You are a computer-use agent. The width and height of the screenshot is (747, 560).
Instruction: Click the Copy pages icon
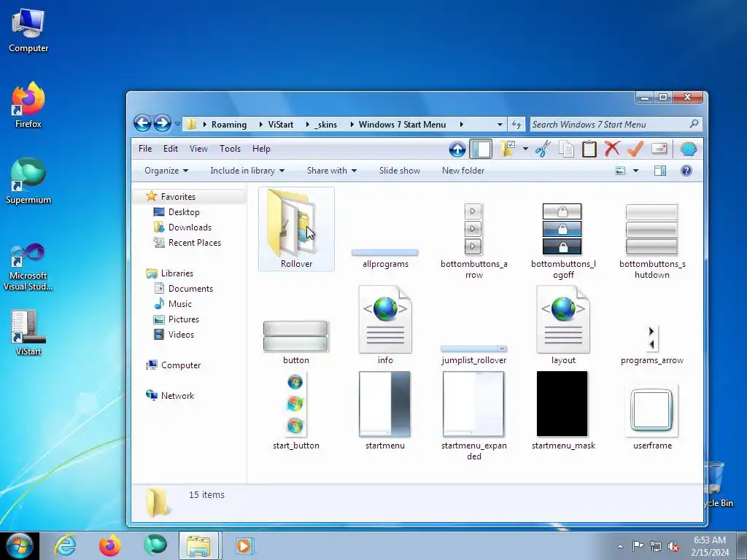566,149
